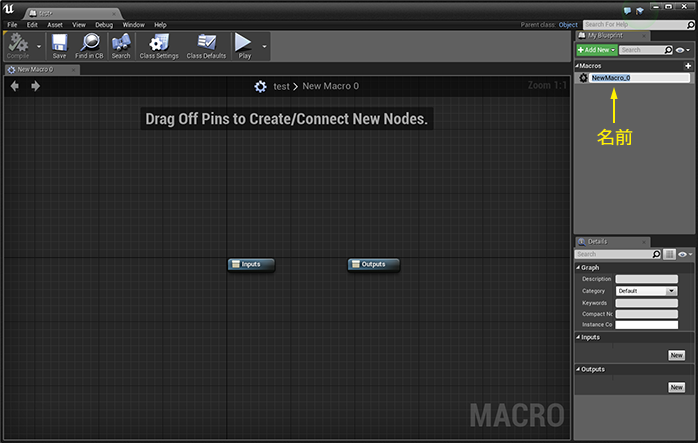Image resolution: width=698 pixels, height=443 pixels.
Task: Open the Play options dropdown arrow
Action: 264,46
